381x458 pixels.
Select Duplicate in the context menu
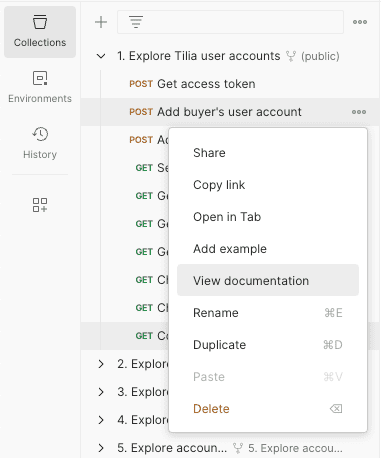click(268, 345)
